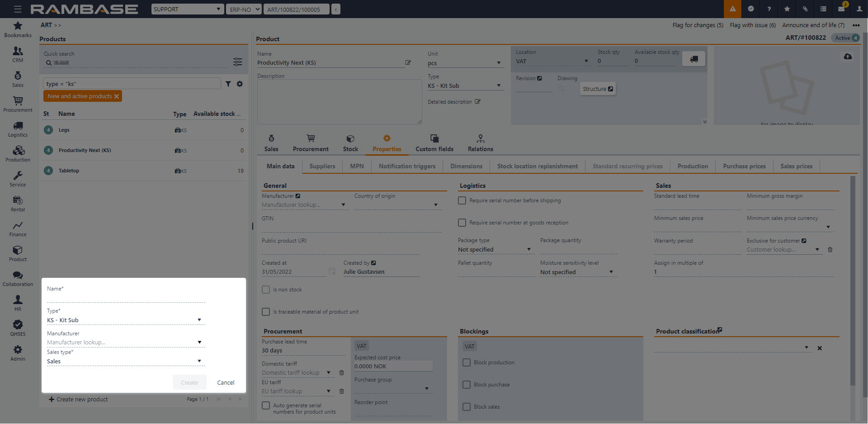Open the filter icon beside the type filter
Viewport: 868px width, 424px height.
point(228,84)
